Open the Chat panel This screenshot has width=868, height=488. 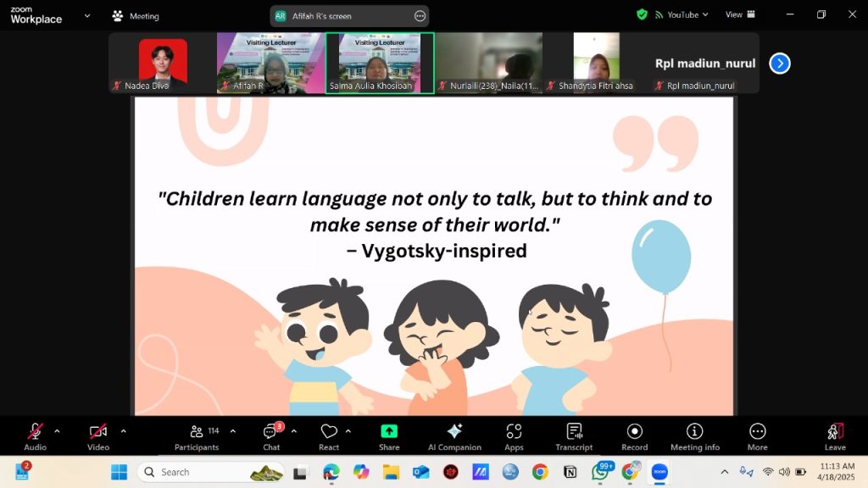(271, 436)
